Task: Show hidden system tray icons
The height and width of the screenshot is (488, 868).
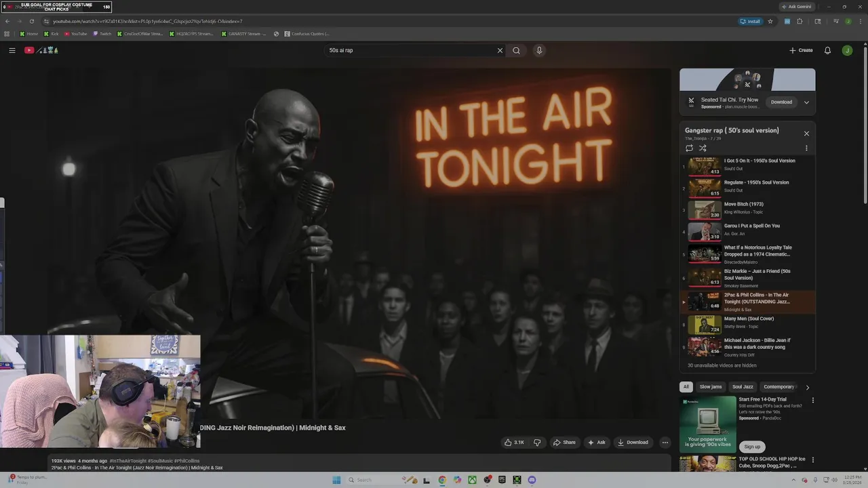Action: point(795,480)
